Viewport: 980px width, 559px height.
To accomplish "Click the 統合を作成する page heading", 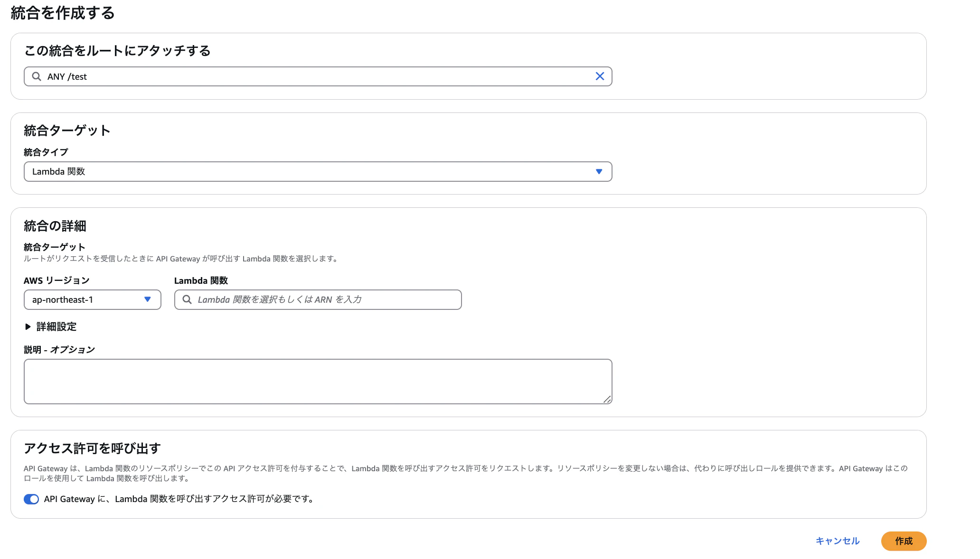I will tap(63, 13).
